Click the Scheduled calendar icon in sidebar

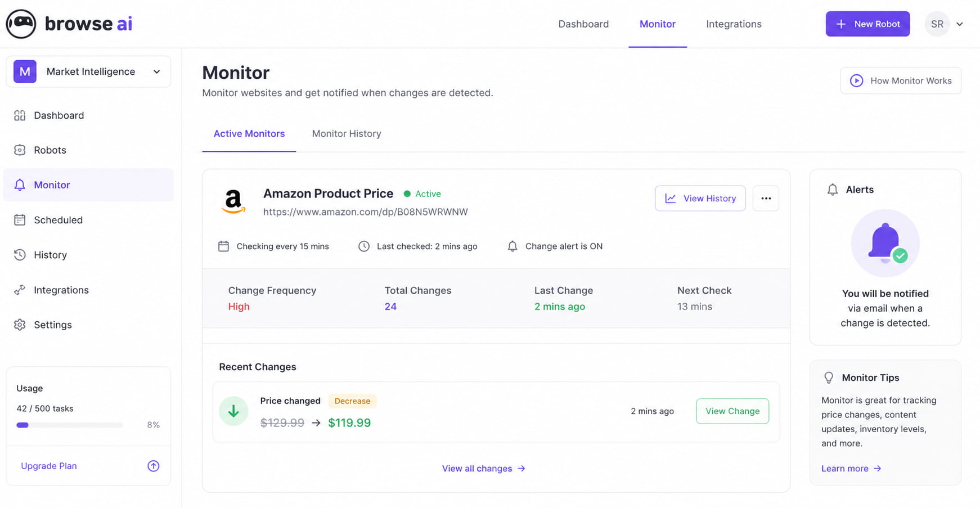click(20, 220)
